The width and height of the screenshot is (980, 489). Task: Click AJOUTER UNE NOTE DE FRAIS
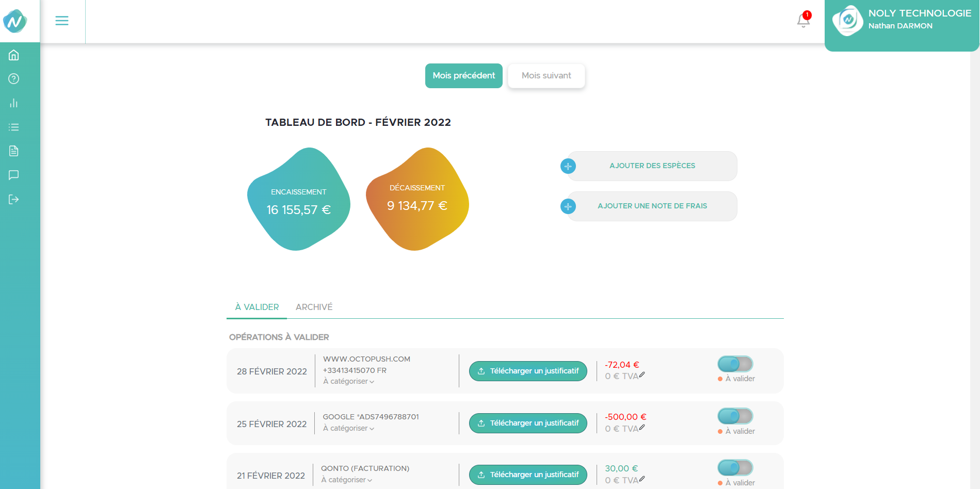pyautogui.click(x=652, y=206)
